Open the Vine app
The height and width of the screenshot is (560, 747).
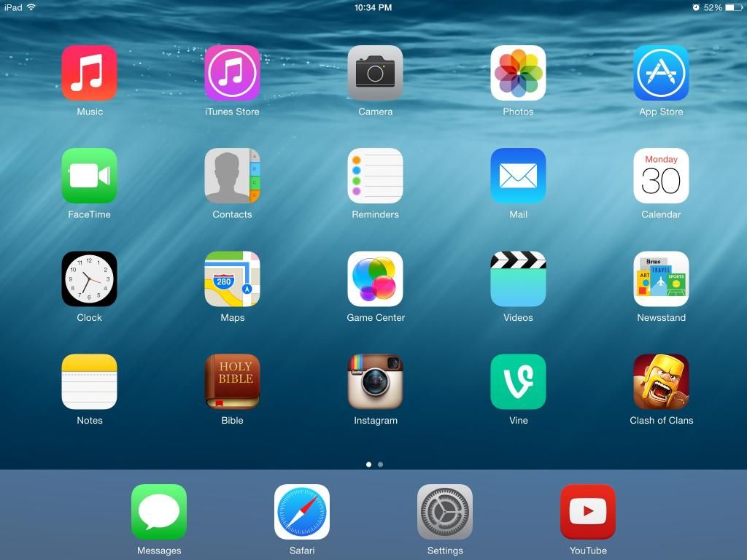(x=518, y=381)
